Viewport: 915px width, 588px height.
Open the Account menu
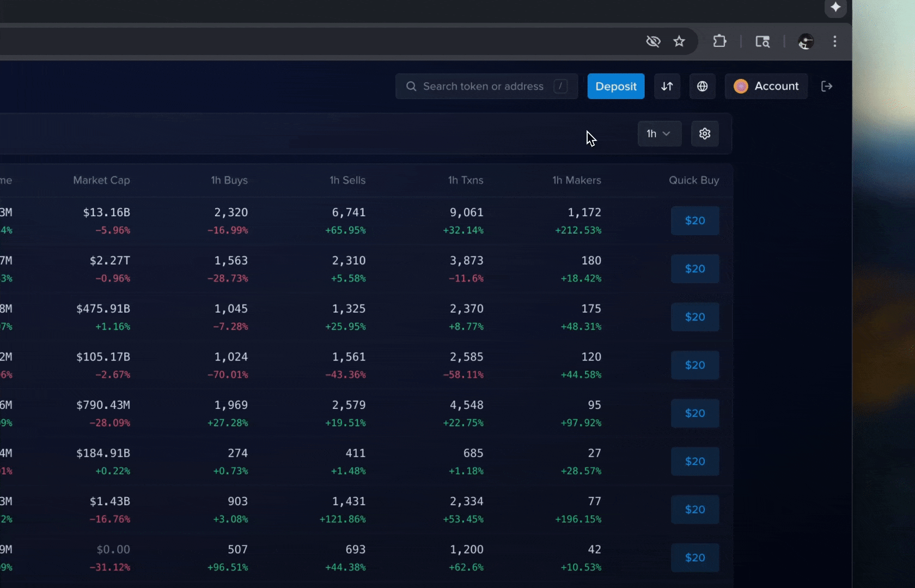[x=766, y=87]
